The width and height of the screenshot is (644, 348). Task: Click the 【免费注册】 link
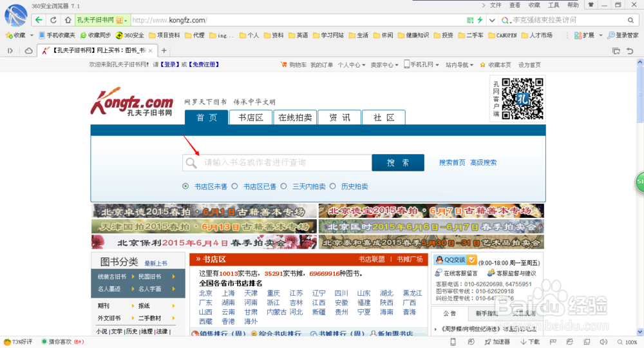[204, 64]
